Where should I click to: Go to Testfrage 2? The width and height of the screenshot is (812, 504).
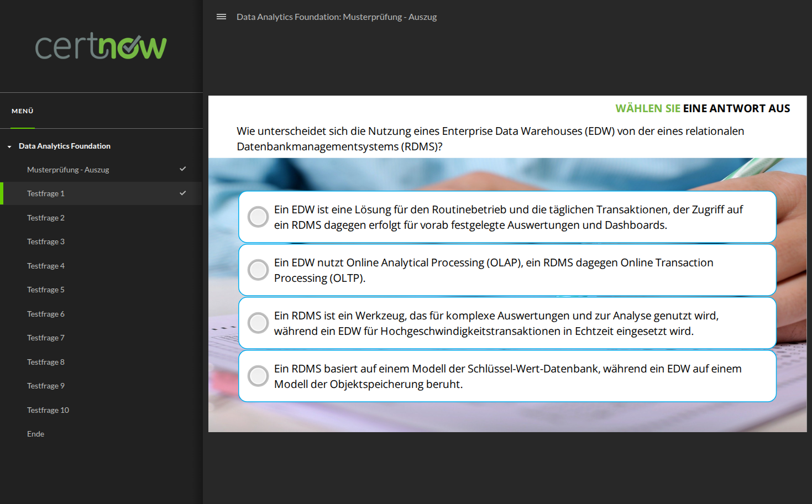click(46, 218)
